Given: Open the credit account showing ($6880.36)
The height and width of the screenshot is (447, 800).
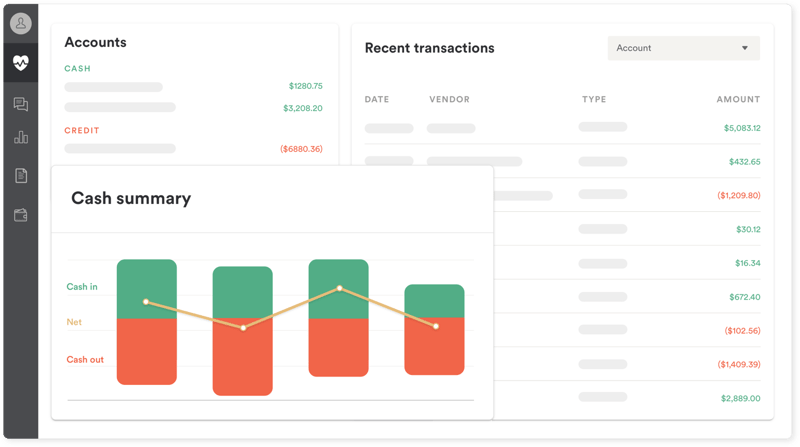Looking at the screenshot, I should 301,149.
